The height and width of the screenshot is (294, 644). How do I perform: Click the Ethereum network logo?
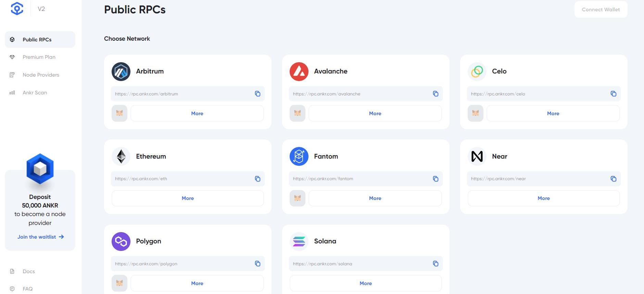point(121,157)
